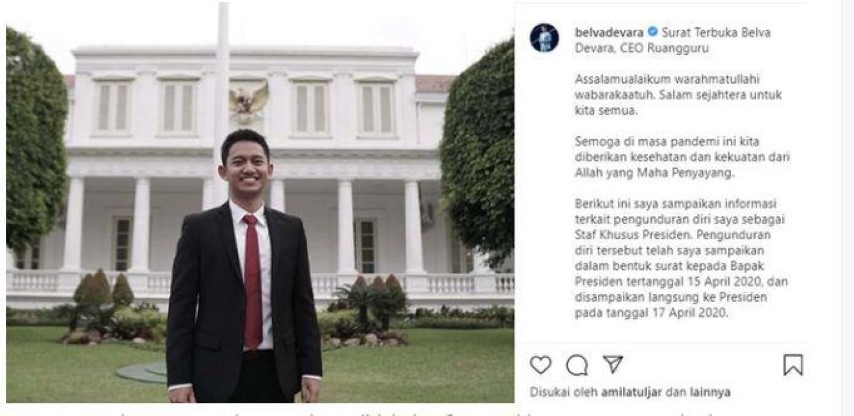The height and width of the screenshot is (416, 854).
Task: Like the post with the heart icon
Action: pos(540,365)
